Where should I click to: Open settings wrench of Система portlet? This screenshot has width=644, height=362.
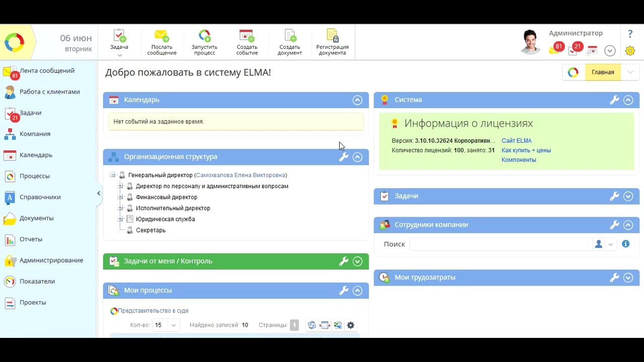coord(614,100)
